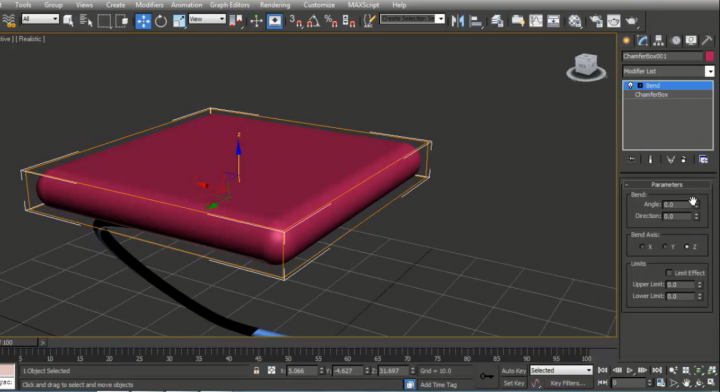The image size is (720, 392).
Task: Open the Selected key filter dropdown
Action: point(561,370)
